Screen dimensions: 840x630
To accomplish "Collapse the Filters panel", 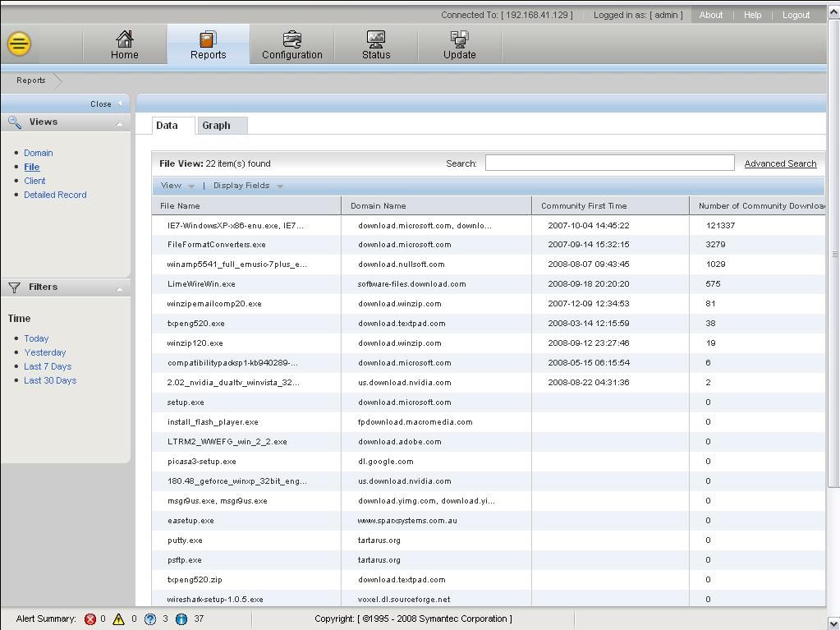I will pyautogui.click(x=119, y=289).
